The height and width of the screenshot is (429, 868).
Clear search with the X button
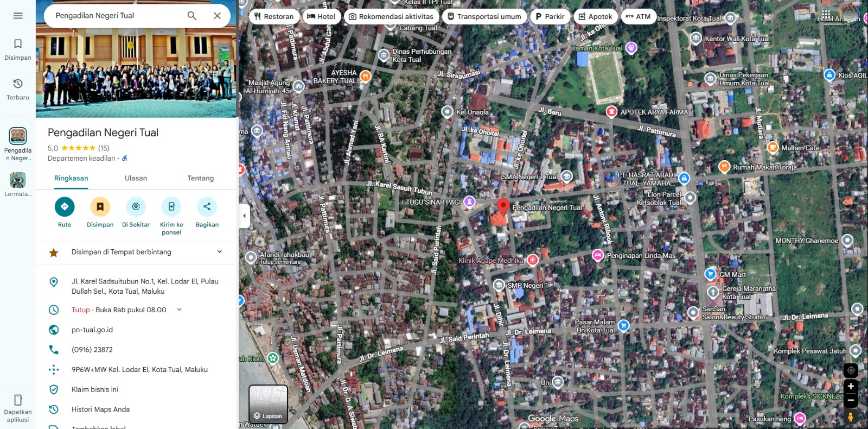click(x=217, y=16)
